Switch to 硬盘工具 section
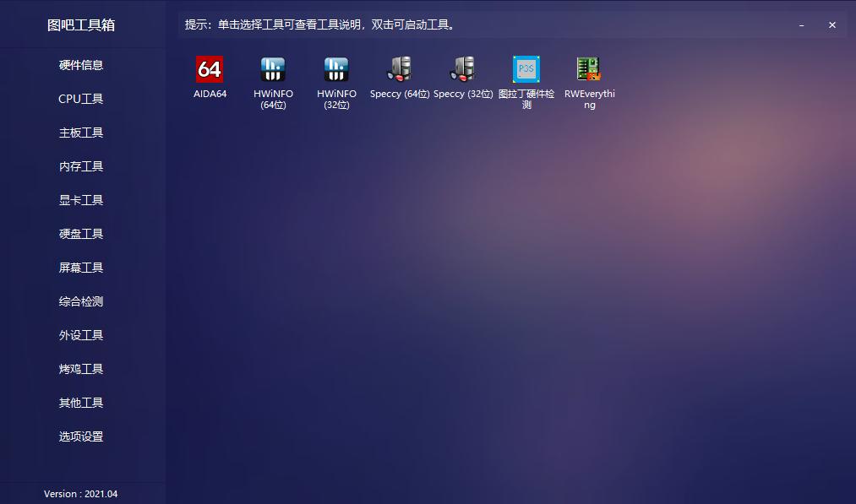This screenshot has height=504, width=856. coord(81,233)
